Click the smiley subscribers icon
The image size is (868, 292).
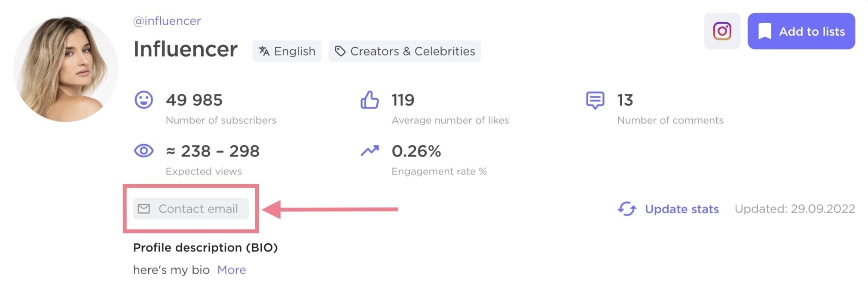[x=144, y=100]
